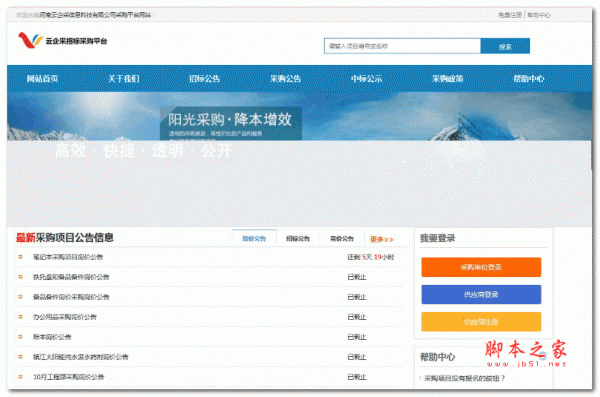Switch to the 竞价公告 tab
600x397 pixels.
[x=342, y=239]
